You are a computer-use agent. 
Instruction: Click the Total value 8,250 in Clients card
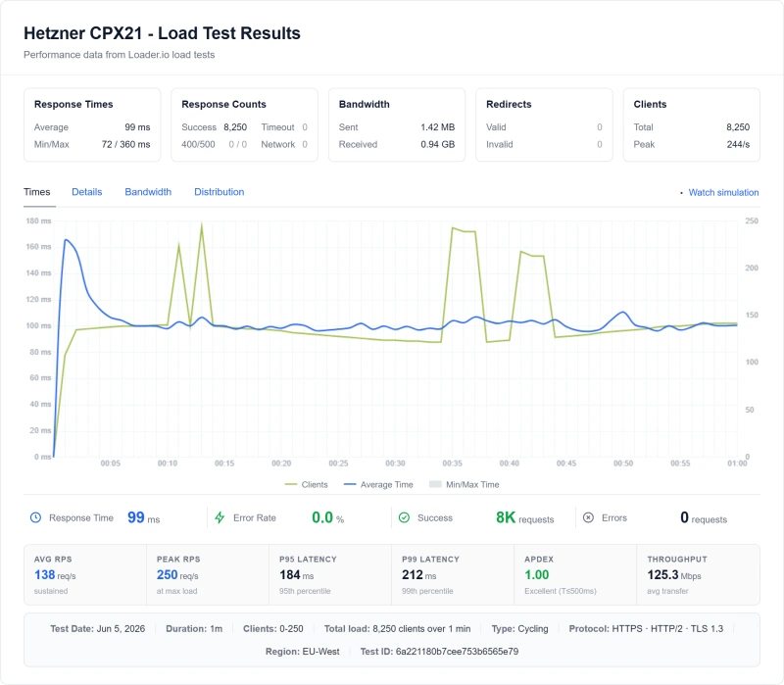(738, 127)
